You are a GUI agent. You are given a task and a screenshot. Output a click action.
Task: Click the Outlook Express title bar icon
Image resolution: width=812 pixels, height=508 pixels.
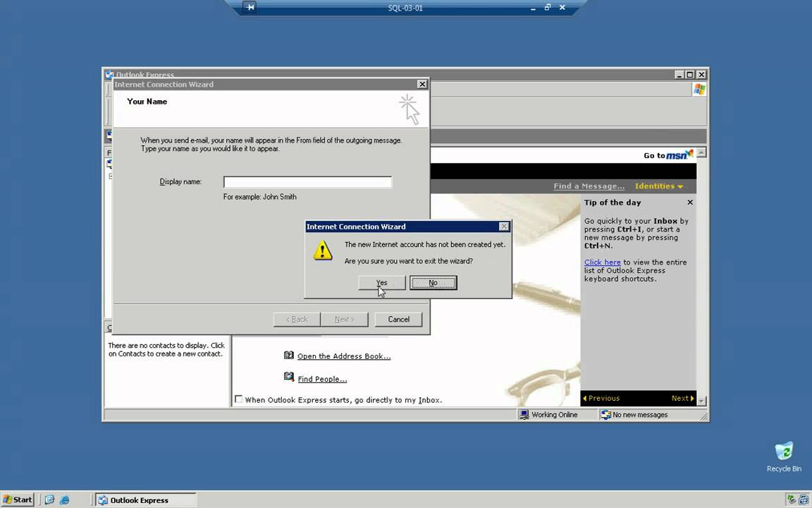[x=109, y=75]
